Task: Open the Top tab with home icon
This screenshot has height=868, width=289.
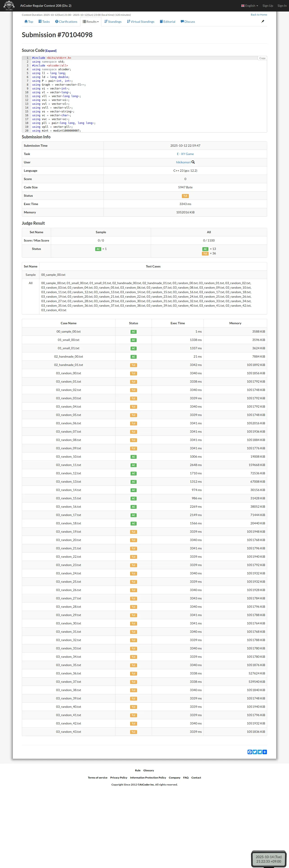Action: (x=29, y=22)
